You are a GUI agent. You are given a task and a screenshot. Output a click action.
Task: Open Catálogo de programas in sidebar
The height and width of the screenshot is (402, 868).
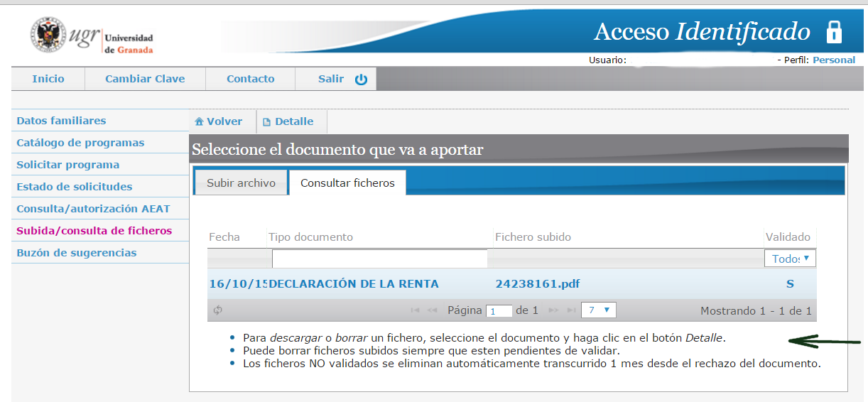pos(80,143)
